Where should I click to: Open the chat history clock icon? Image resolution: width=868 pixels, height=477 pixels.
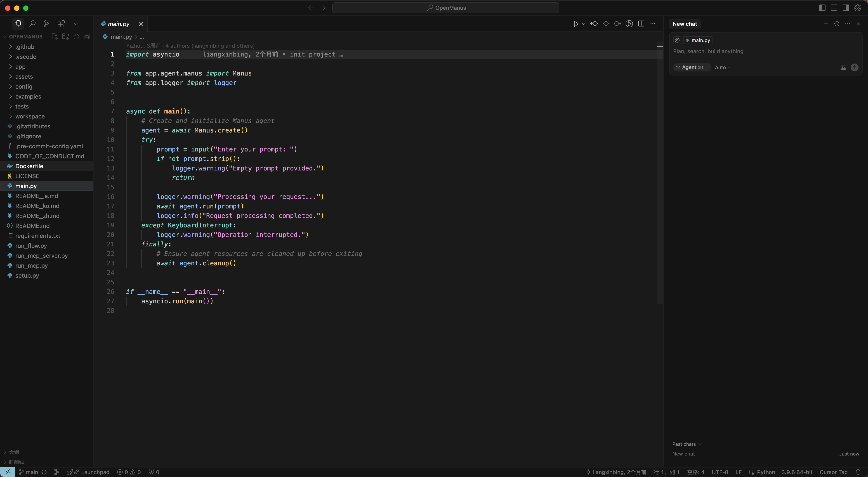[836, 24]
